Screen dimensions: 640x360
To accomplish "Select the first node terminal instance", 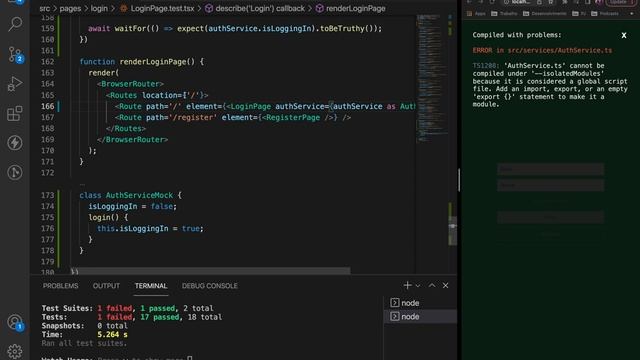I will 420,303.
